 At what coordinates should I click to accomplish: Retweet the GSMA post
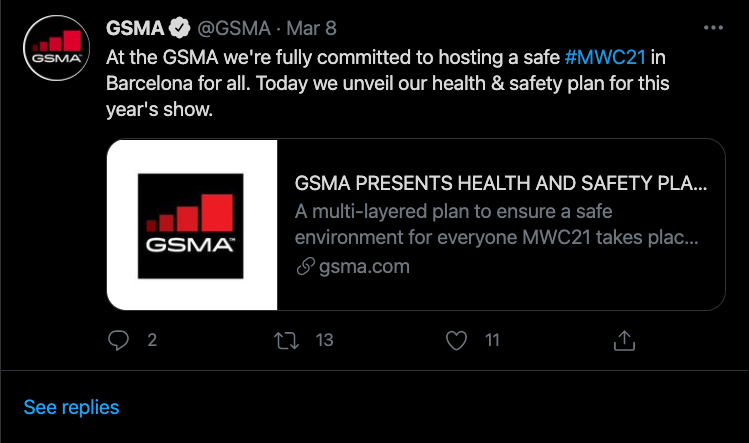pyautogui.click(x=287, y=340)
